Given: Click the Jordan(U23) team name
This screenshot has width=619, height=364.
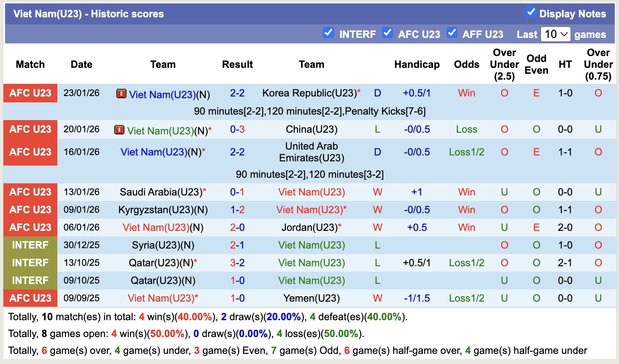Looking at the screenshot, I should (x=309, y=227).
